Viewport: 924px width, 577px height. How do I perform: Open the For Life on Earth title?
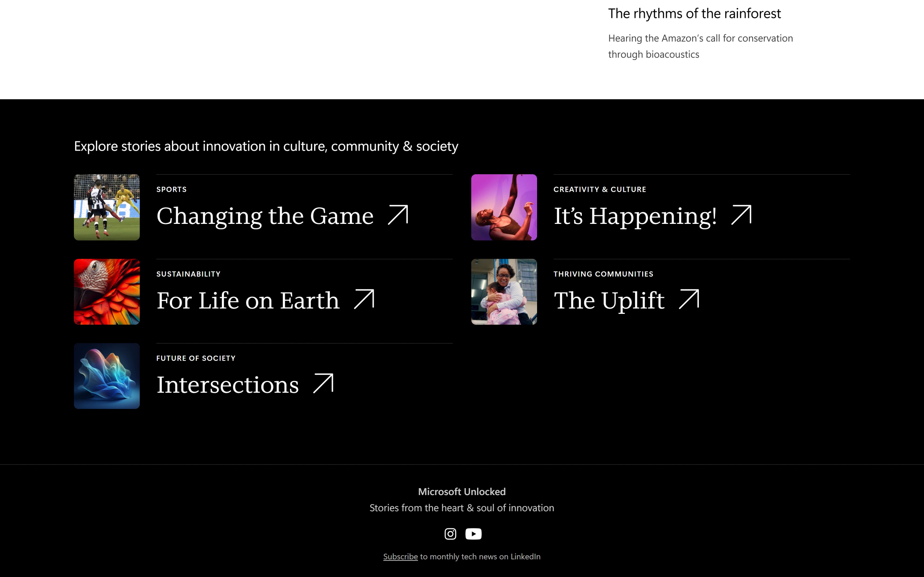(x=248, y=300)
